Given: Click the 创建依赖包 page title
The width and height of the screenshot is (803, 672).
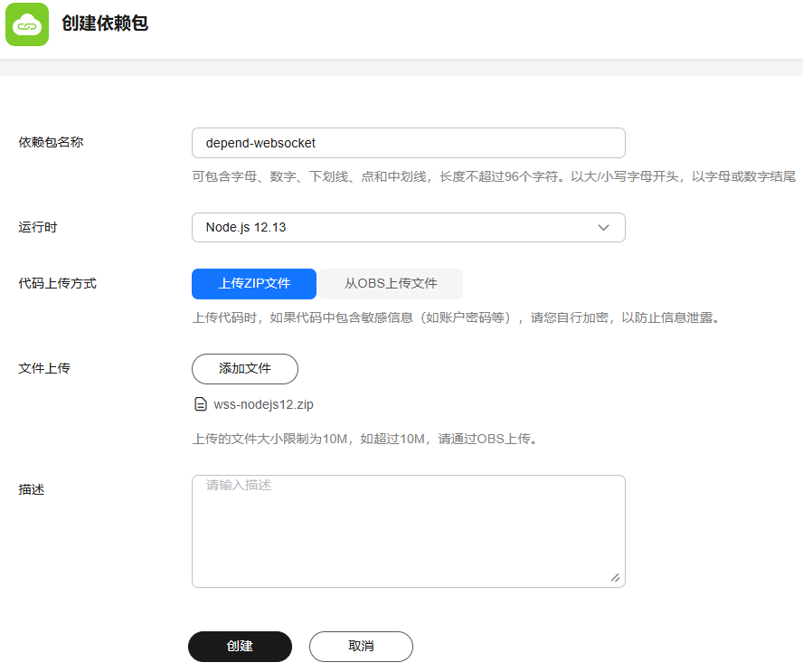Looking at the screenshot, I should point(105,24).
